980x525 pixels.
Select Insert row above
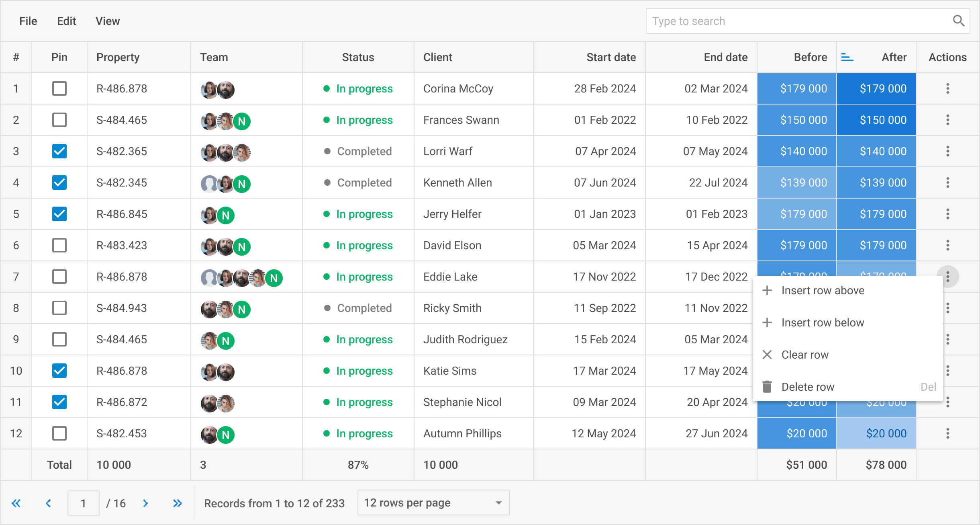(x=823, y=290)
